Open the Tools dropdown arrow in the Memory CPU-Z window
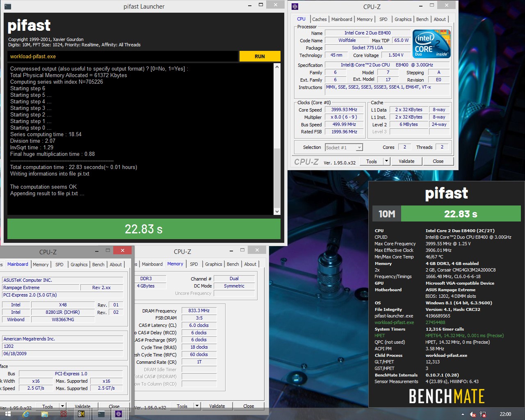The height and width of the screenshot is (420, 525). click(197, 406)
